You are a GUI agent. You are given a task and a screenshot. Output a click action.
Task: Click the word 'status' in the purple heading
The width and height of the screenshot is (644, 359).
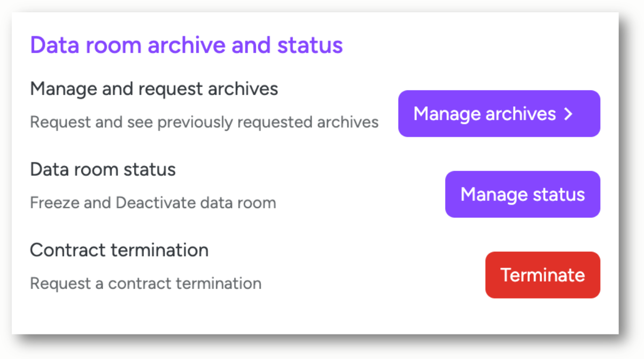[x=310, y=45]
